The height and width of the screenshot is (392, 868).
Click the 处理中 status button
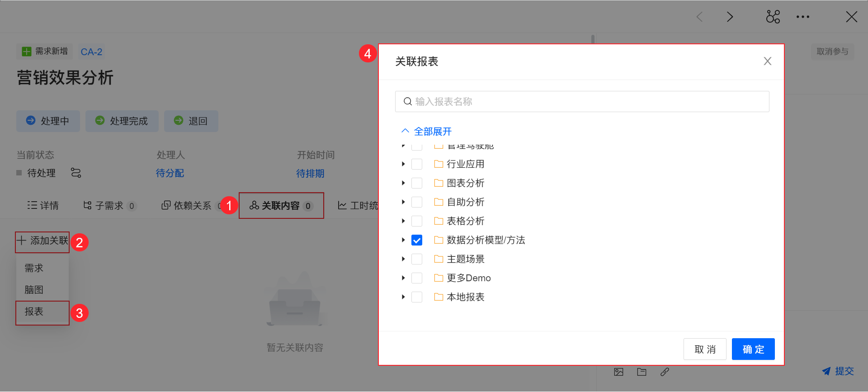[x=48, y=121]
